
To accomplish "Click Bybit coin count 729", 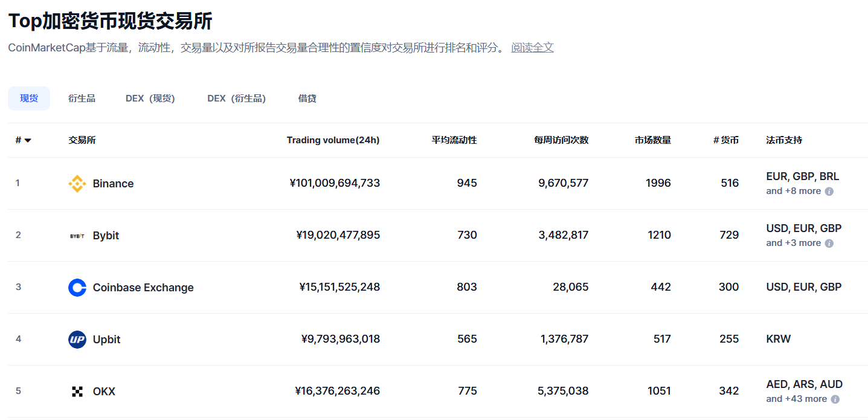I will pyautogui.click(x=729, y=235).
